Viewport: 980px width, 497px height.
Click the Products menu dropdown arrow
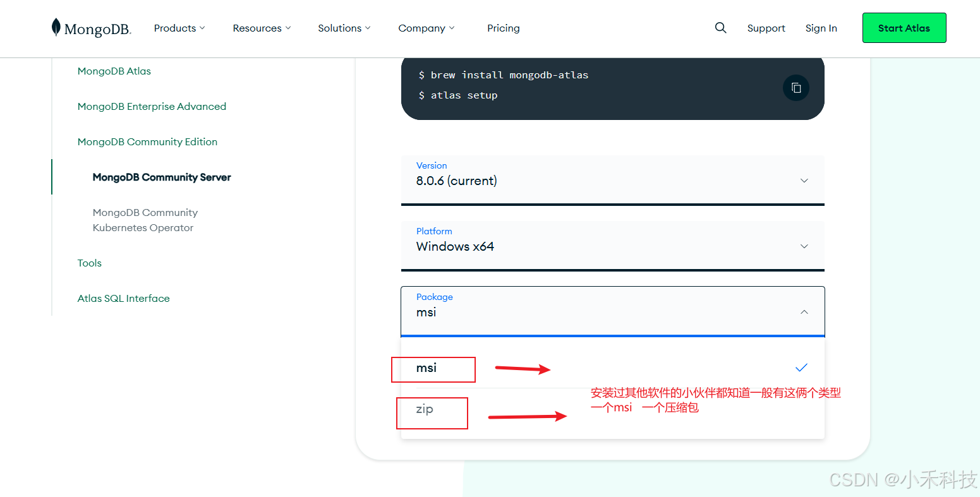point(202,28)
